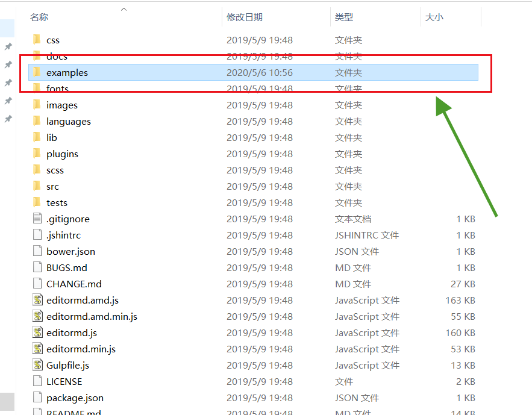Click the 163 KB size value
The width and height of the screenshot is (532, 415).
pos(460,300)
